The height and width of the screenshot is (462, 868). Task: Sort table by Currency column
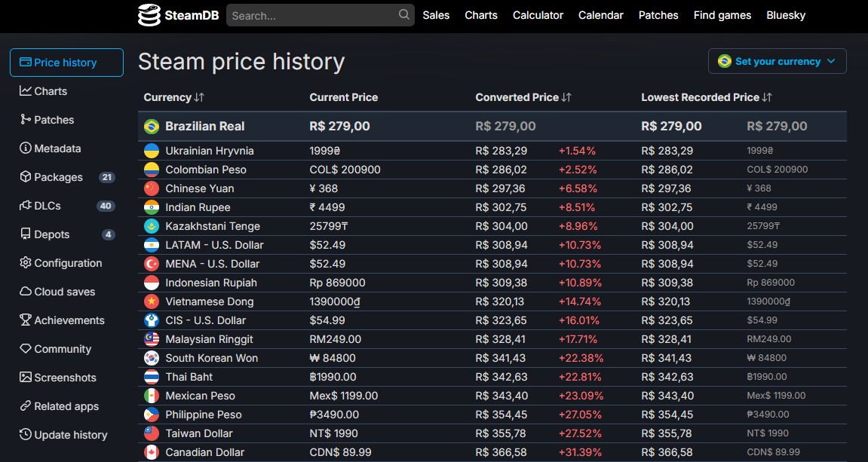pos(174,97)
